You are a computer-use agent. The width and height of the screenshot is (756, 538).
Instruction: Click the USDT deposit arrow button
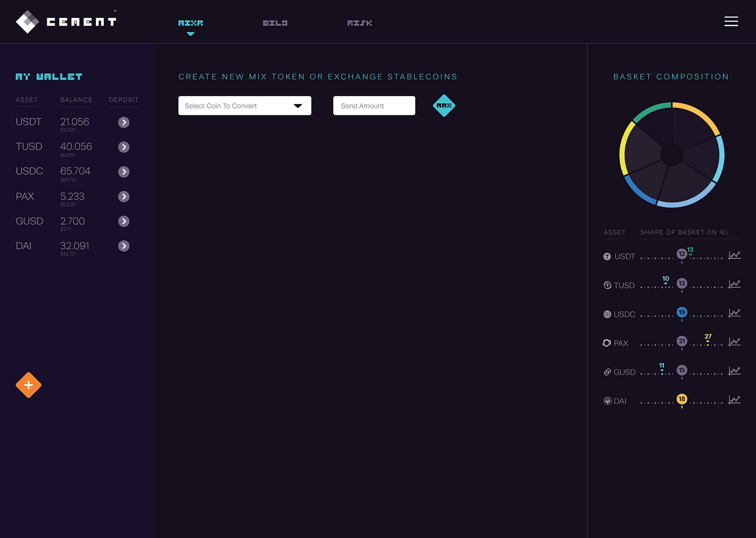coord(124,122)
